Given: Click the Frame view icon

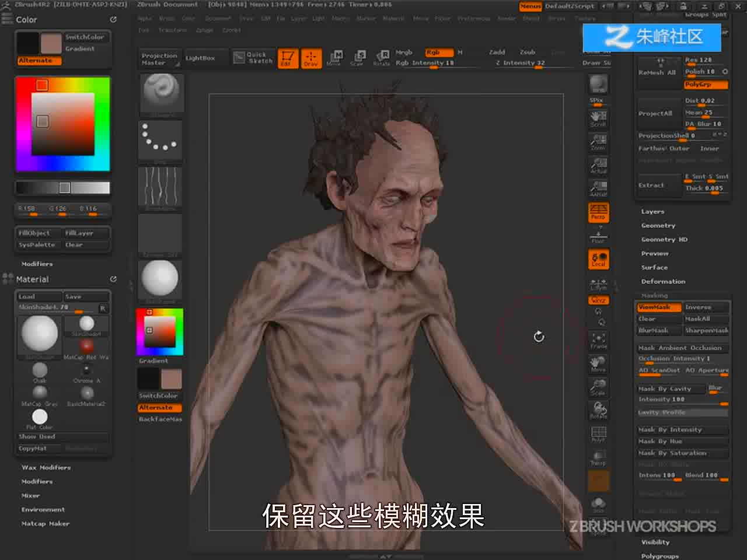Looking at the screenshot, I should (x=598, y=341).
